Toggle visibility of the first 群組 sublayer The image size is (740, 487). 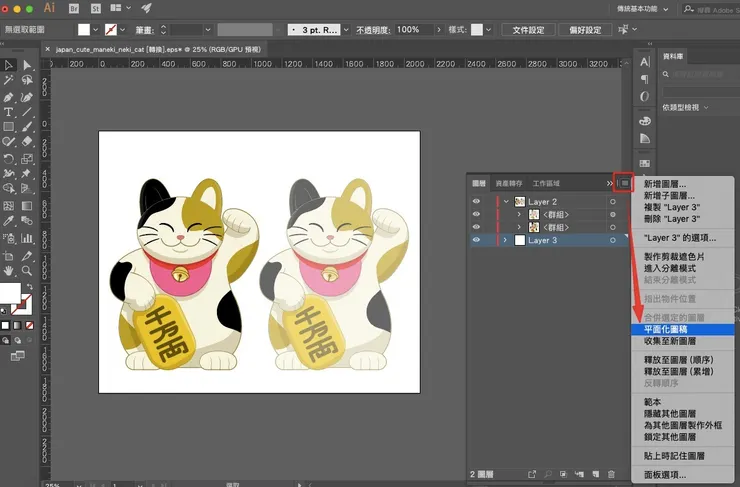point(477,215)
